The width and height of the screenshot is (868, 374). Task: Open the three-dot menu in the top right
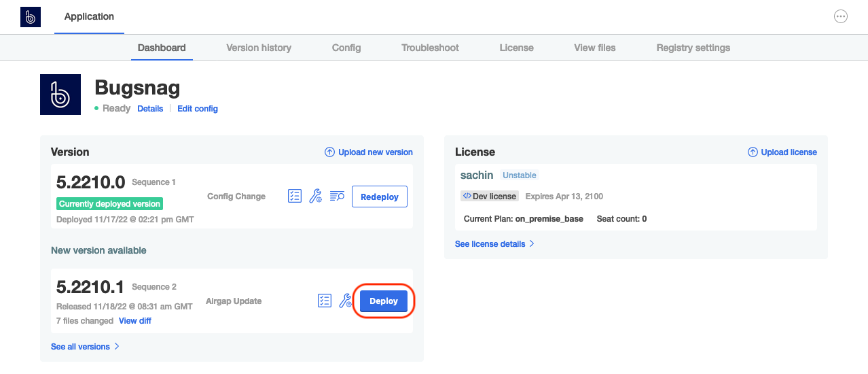pos(841,17)
